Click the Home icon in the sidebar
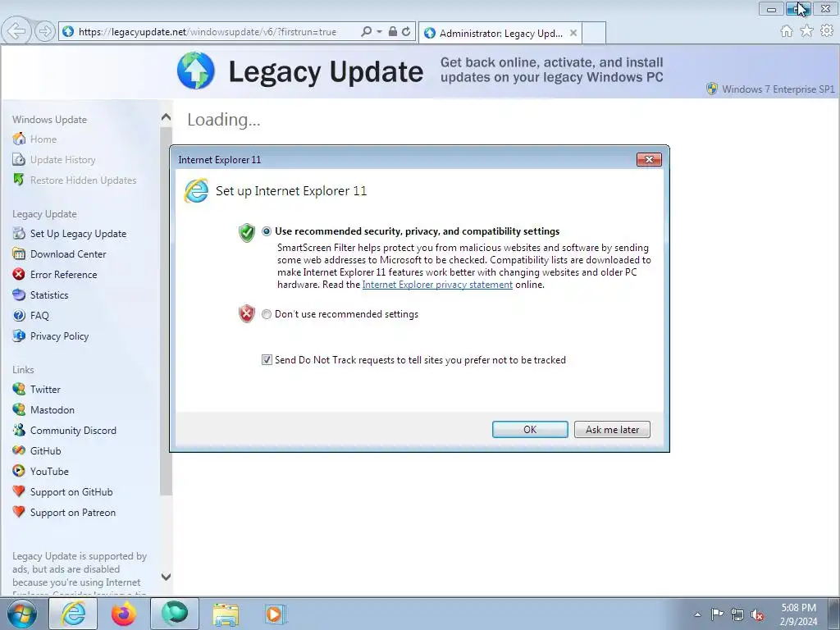 19,139
